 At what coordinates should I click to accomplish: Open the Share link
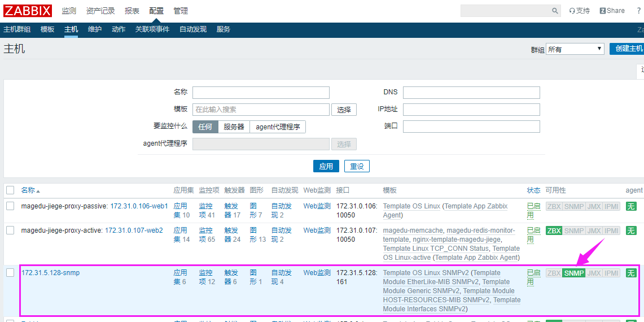point(612,11)
